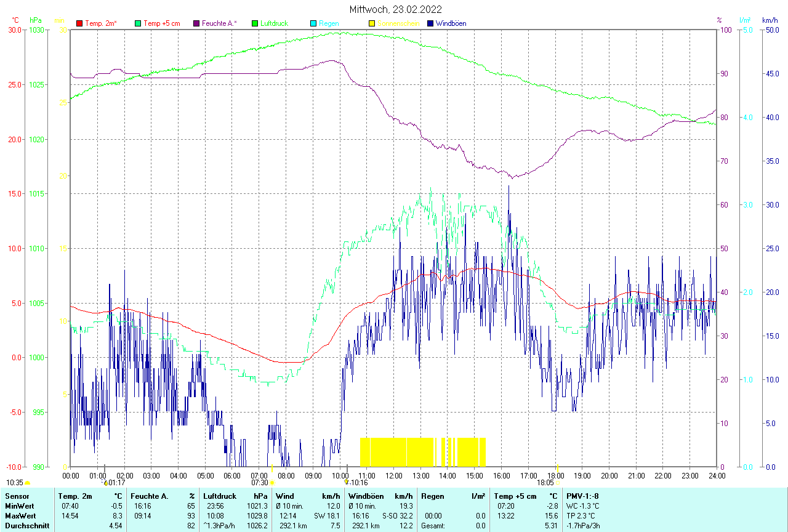Click the 'Feuchte A.' column header in table
The image size is (788, 532).
(x=149, y=496)
